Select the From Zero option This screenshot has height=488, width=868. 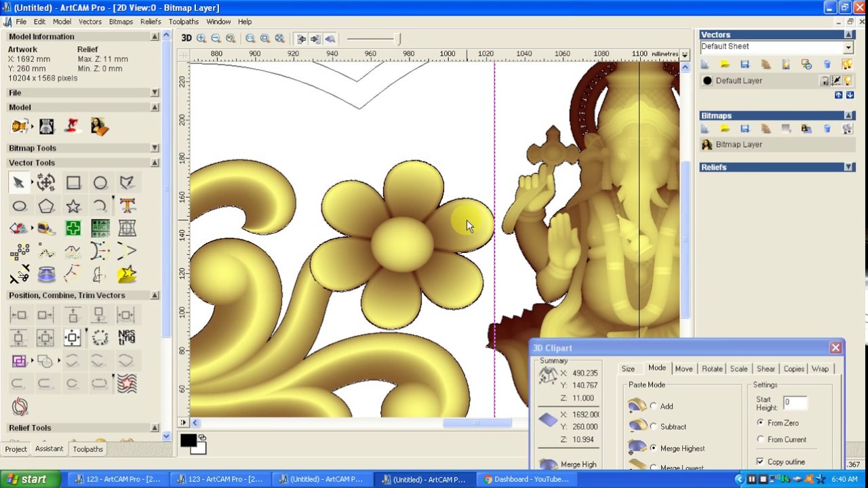coord(760,422)
